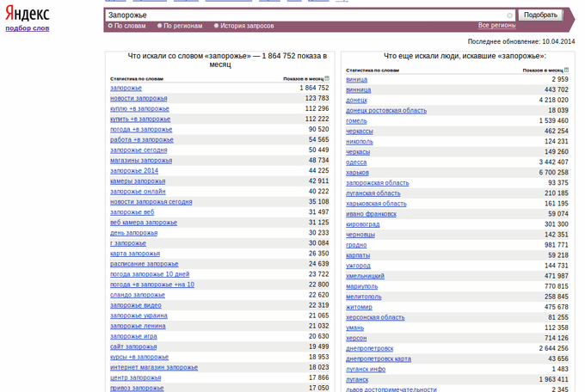Open the веб камера запорожье link
585x392 pixels.
144,223
